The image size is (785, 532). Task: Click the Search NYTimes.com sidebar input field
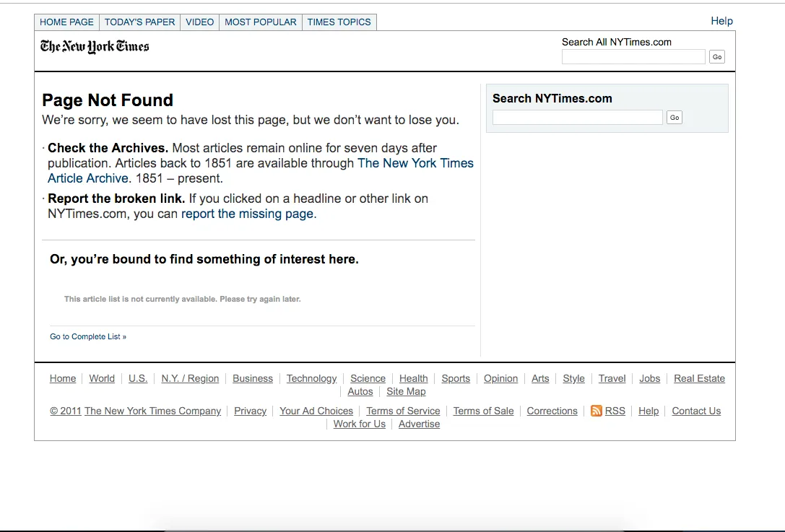coord(577,118)
